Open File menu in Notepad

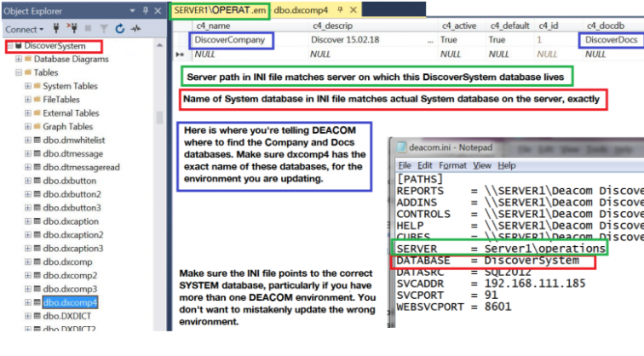(x=404, y=165)
